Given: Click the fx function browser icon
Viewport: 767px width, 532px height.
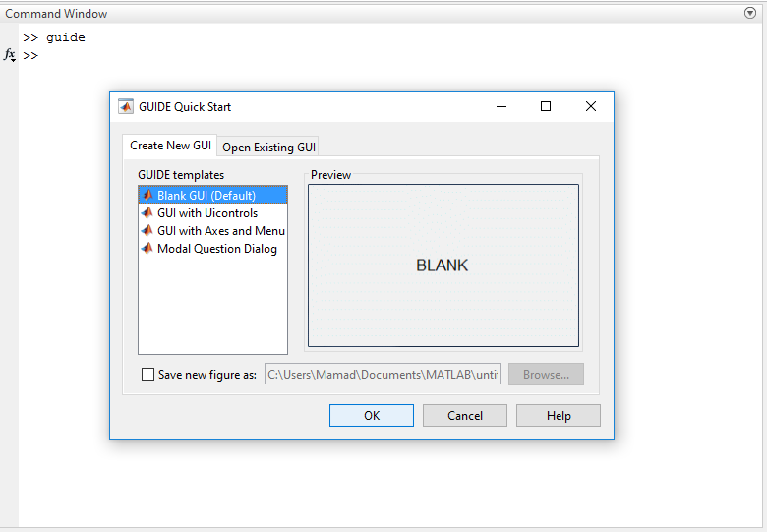Looking at the screenshot, I should coord(10,54).
